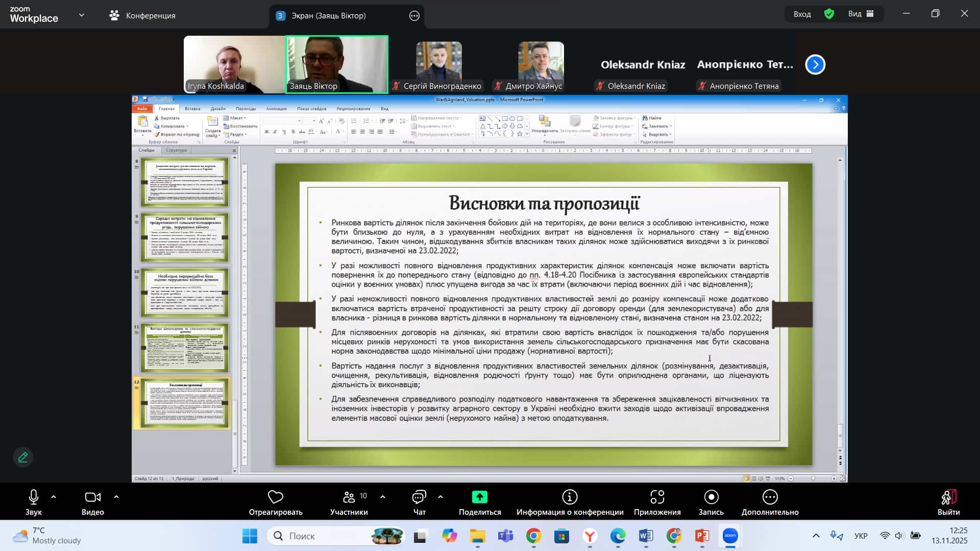Expand the video options arrow
Screen dimensions: 980x551
coord(116,496)
